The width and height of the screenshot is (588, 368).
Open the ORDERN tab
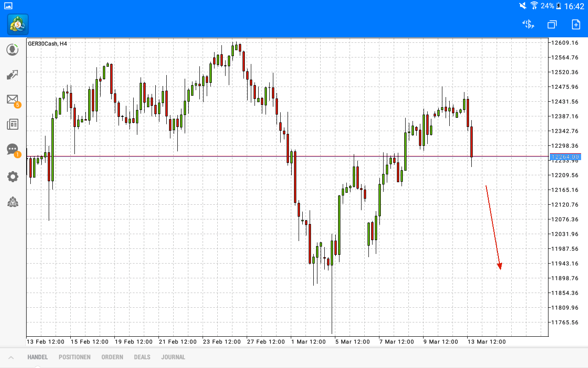tap(112, 357)
